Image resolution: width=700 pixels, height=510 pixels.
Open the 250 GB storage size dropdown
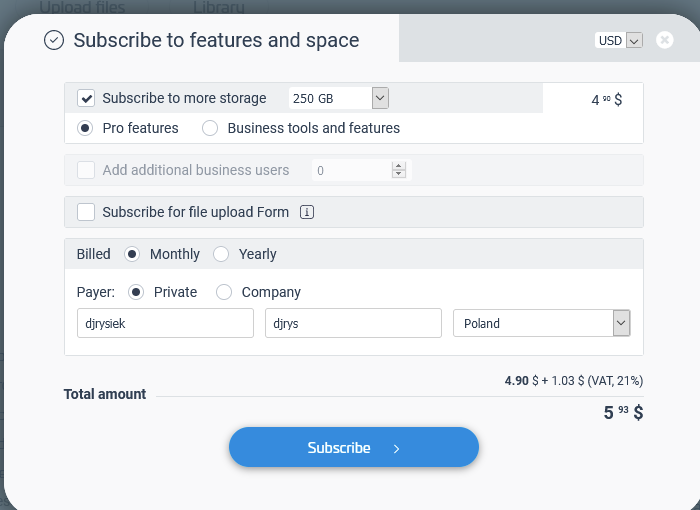pyautogui.click(x=380, y=98)
